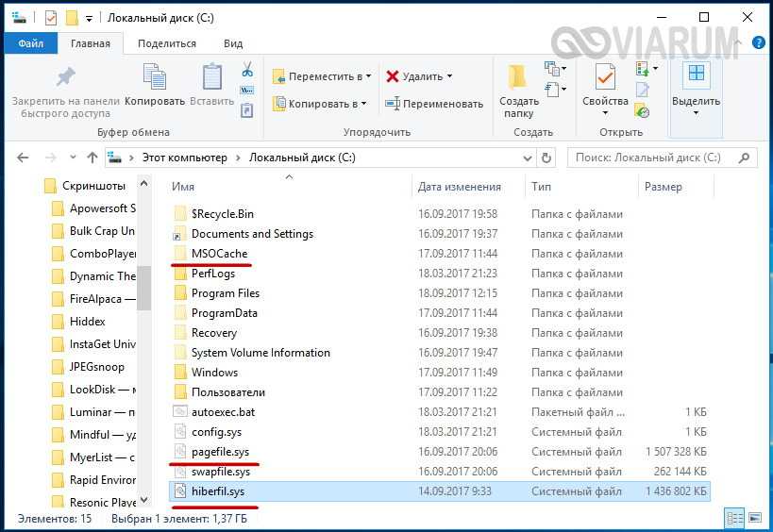Select Скриншоты in navigation pane
Viewport: 773px width, 532px height.
[93, 186]
